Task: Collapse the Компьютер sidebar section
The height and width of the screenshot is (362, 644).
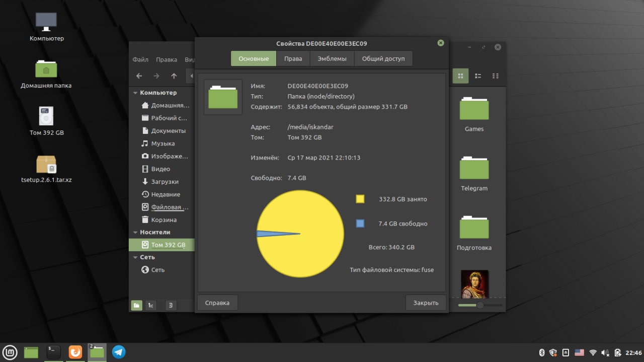Action: click(x=135, y=93)
